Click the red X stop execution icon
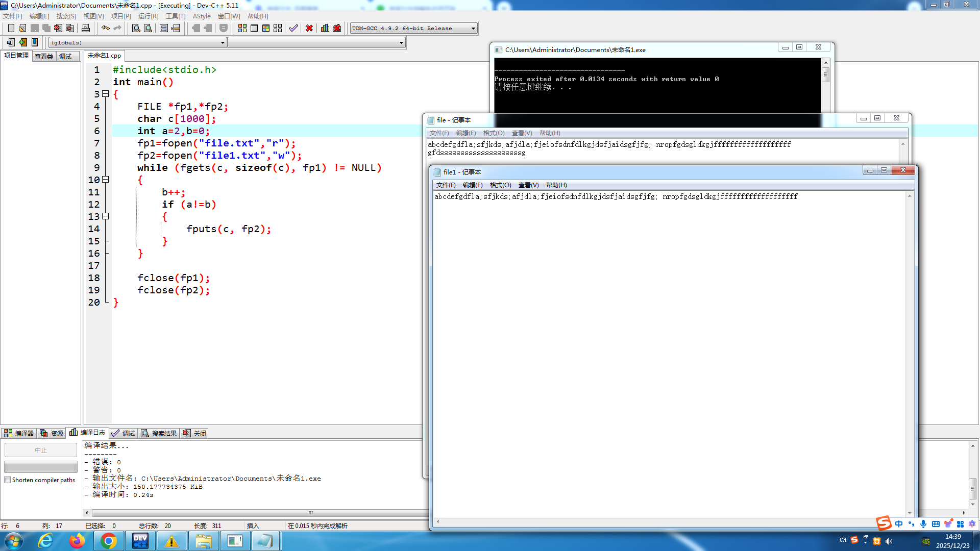The height and width of the screenshot is (551, 980). point(309,28)
